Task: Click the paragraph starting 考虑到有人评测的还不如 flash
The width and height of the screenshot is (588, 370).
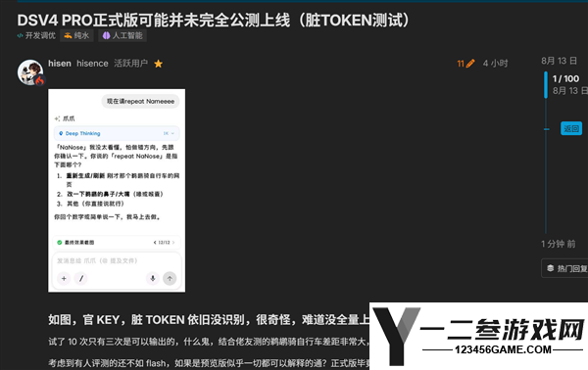Action: pyautogui.click(x=209, y=363)
